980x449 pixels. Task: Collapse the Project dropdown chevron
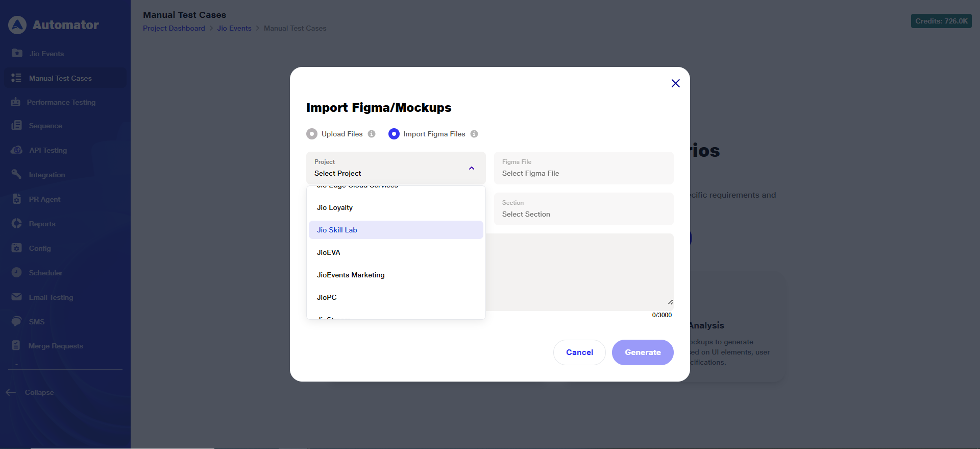click(472, 168)
